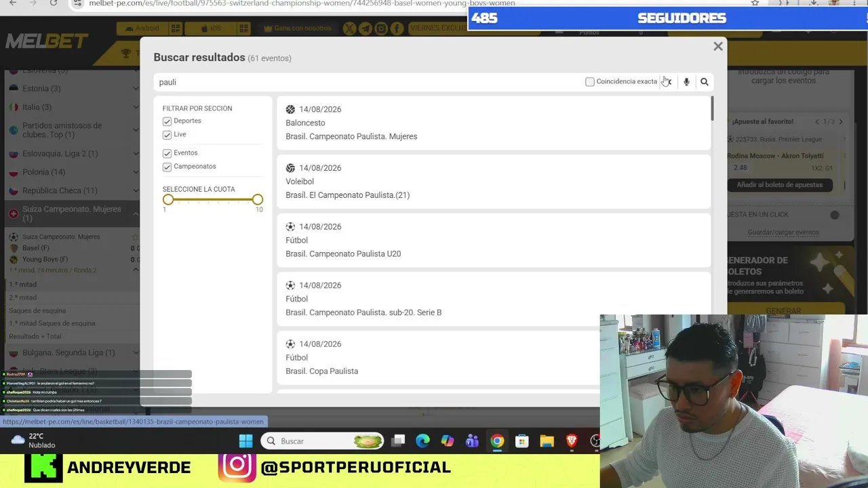Image resolution: width=868 pixels, height=488 pixels.
Task: Click the Switzerland flag icon in the sidebar
Action: (x=13, y=214)
